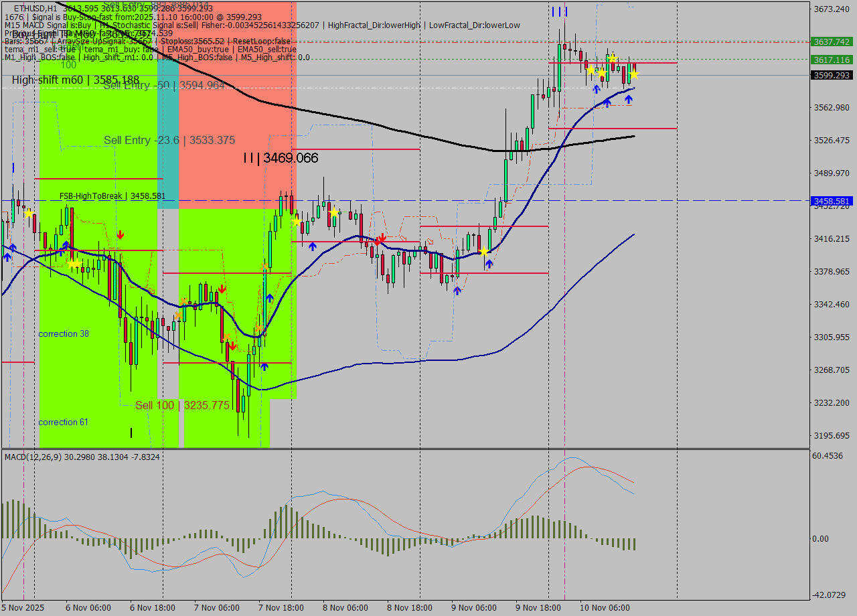Click the blue 3458.581 price axis tag
The height and width of the screenshot is (616, 857).
(x=831, y=201)
